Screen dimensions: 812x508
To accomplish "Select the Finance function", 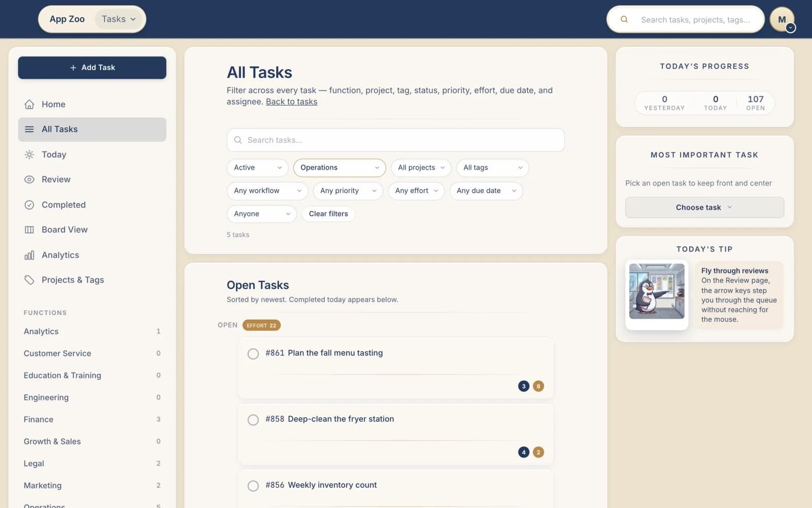I will pyautogui.click(x=92, y=420).
